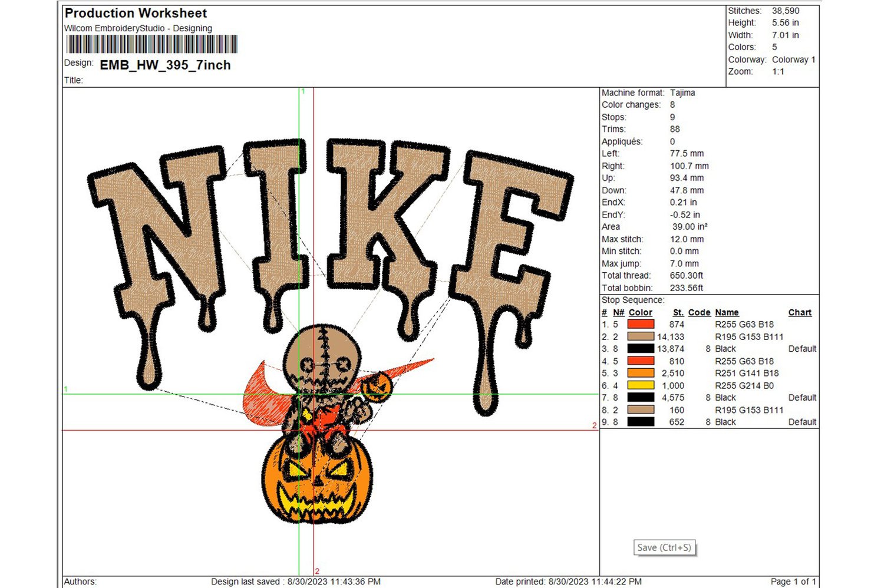Select the tan swatch for stop 2

click(x=641, y=336)
